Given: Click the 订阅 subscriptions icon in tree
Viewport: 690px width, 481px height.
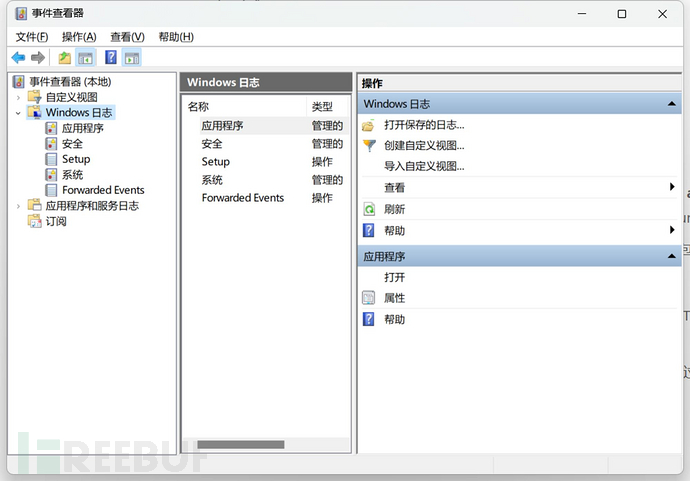Looking at the screenshot, I should (x=34, y=221).
